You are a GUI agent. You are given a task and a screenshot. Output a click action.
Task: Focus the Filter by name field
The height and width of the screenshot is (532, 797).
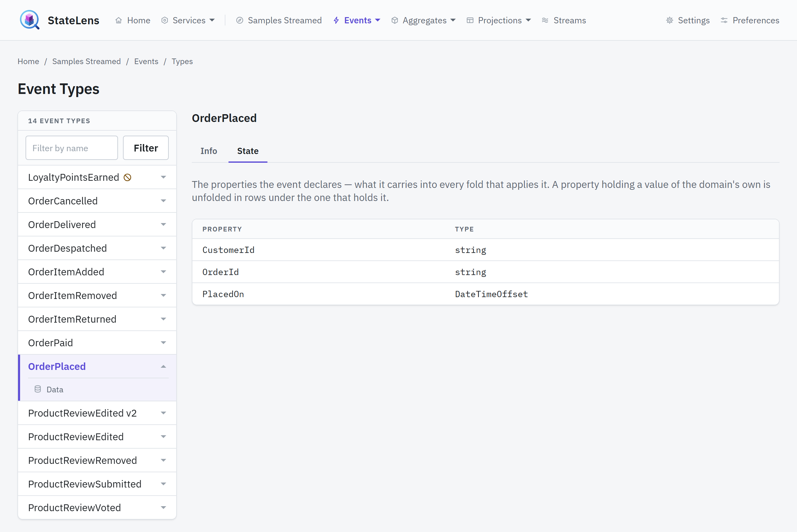pos(72,148)
